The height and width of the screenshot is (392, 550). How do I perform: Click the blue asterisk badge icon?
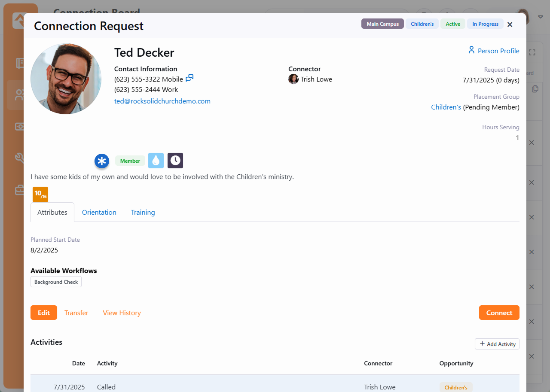point(102,161)
